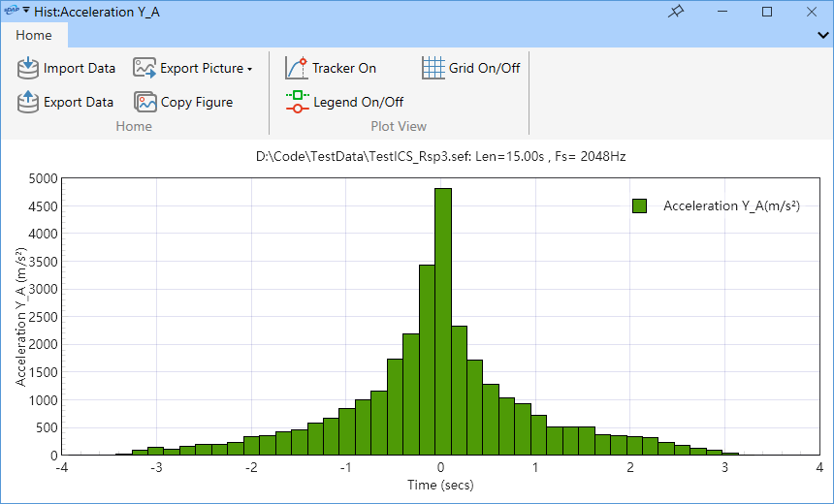Click the Import Data label
This screenshot has height=504, width=834.
click(x=80, y=68)
